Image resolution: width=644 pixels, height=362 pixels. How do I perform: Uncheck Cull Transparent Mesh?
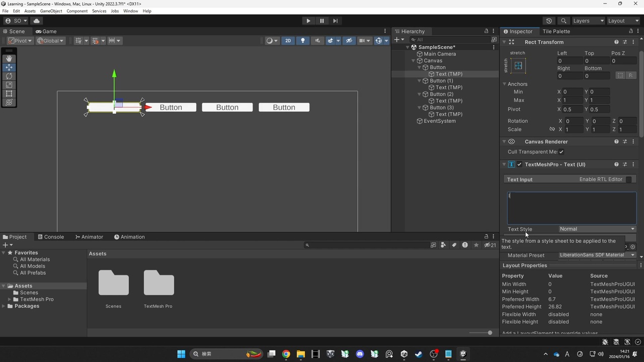[561, 151]
